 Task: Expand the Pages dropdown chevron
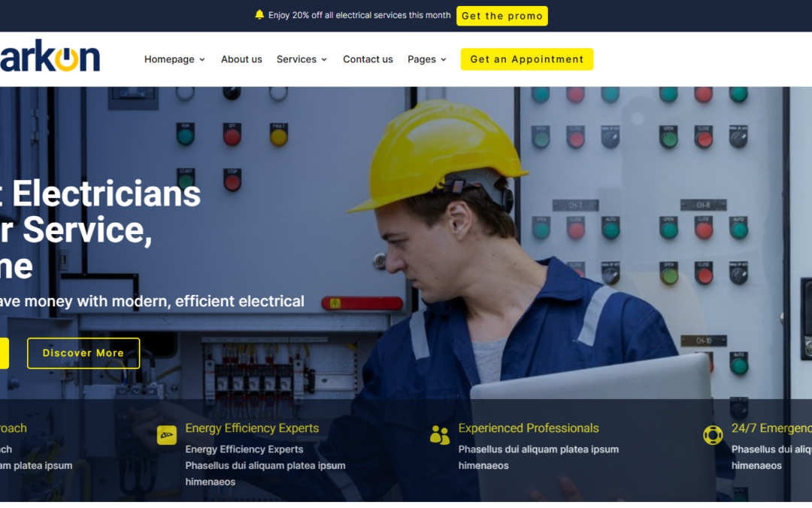444,59
